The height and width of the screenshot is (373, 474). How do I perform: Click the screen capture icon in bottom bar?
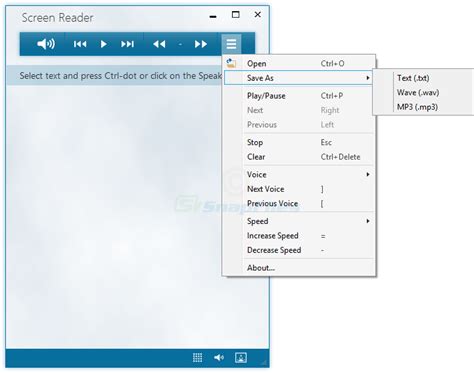(241, 358)
